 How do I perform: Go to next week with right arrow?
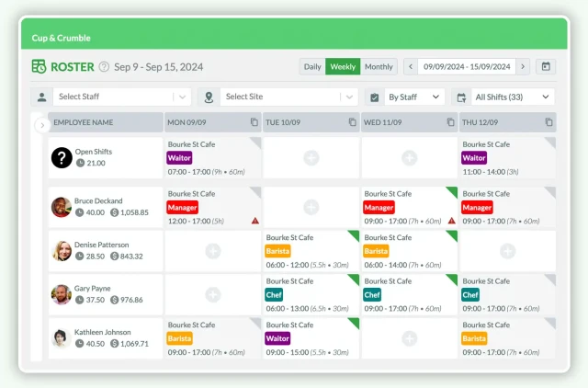523,67
